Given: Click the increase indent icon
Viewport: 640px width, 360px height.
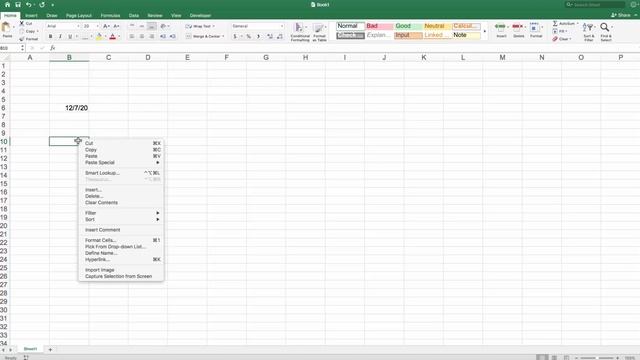Looking at the screenshot, I should (172, 37).
